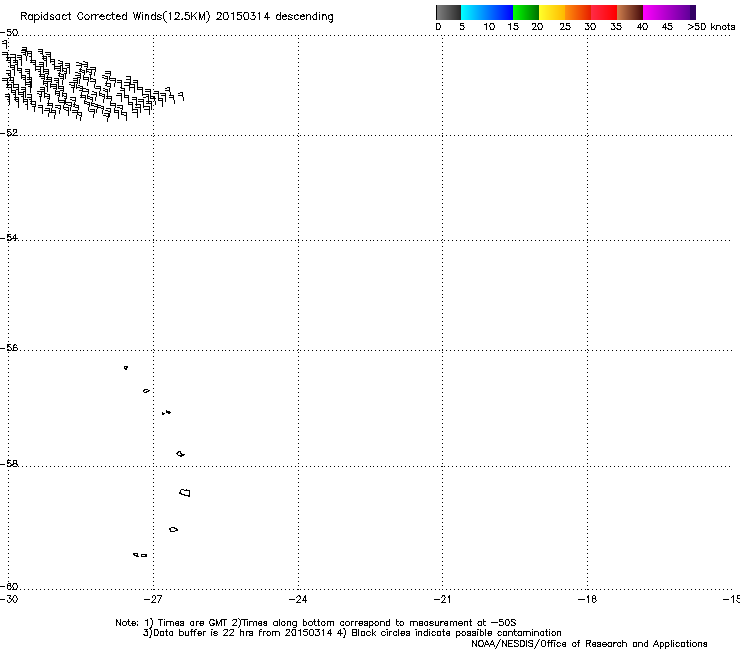Click the 'NOAA/NESDIS/Office of Research and Applications' credit

click(589, 644)
